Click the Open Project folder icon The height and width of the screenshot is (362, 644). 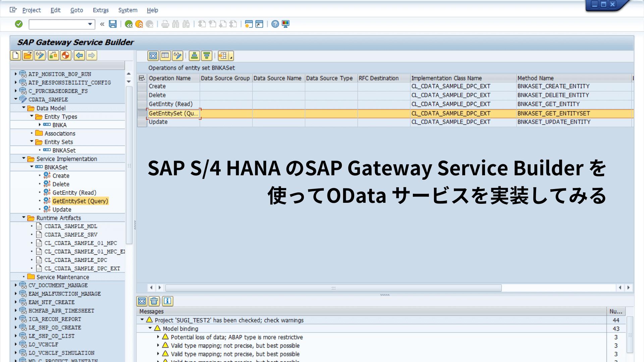pos(28,55)
